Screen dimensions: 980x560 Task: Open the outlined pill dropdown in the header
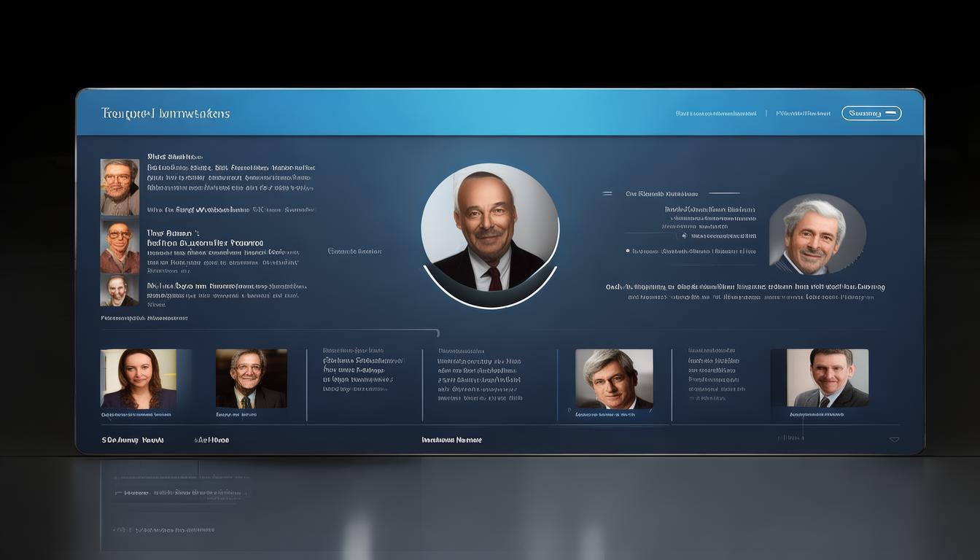point(871,113)
